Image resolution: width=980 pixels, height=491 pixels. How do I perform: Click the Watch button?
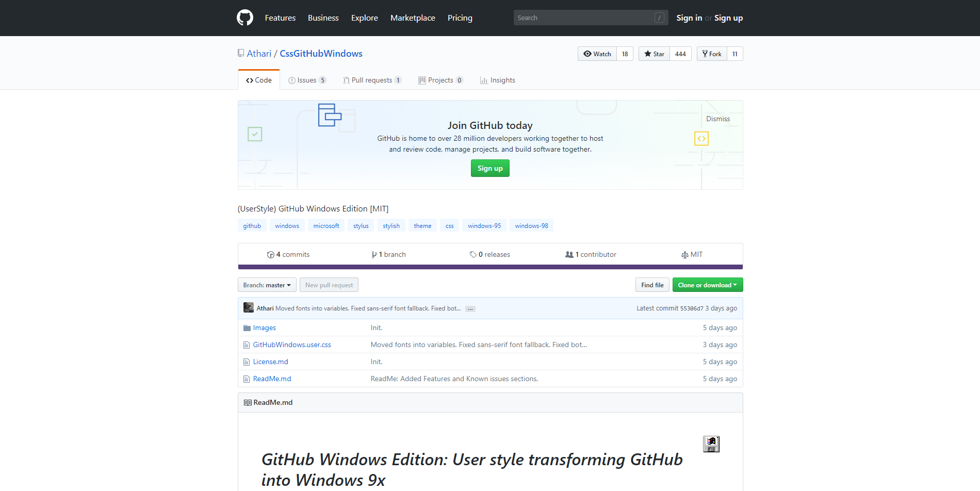click(597, 54)
